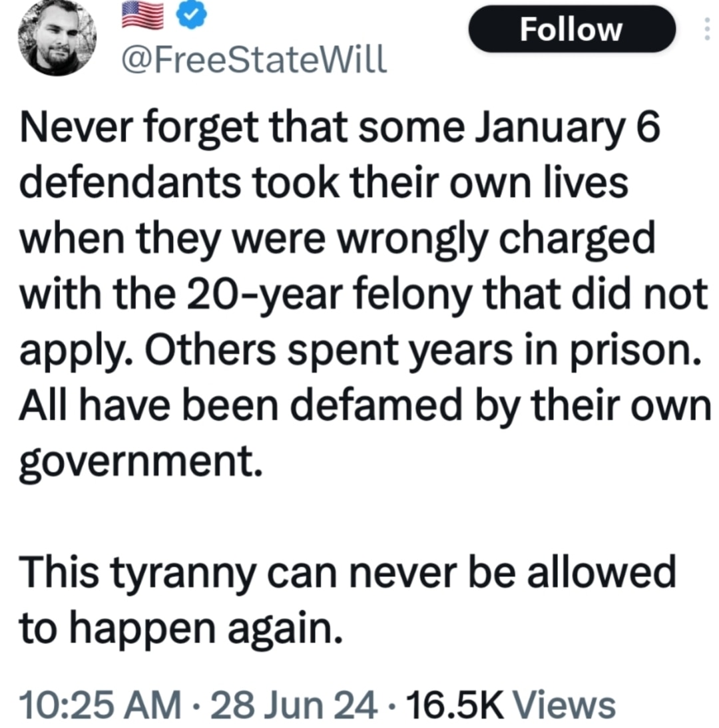Open the three-dot more options menu
Screen dimensions: 719x728
(x=706, y=29)
